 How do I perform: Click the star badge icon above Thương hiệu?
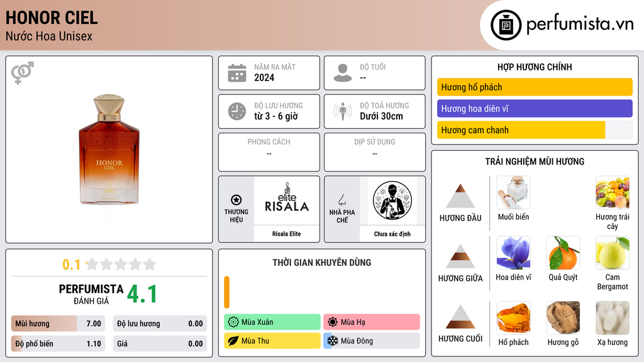click(236, 200)
